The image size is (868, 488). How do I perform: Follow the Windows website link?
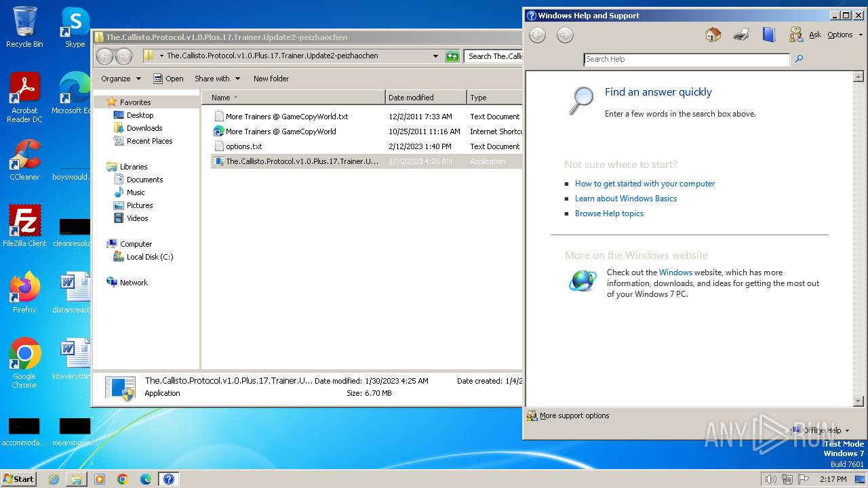(x=675, y=272)
